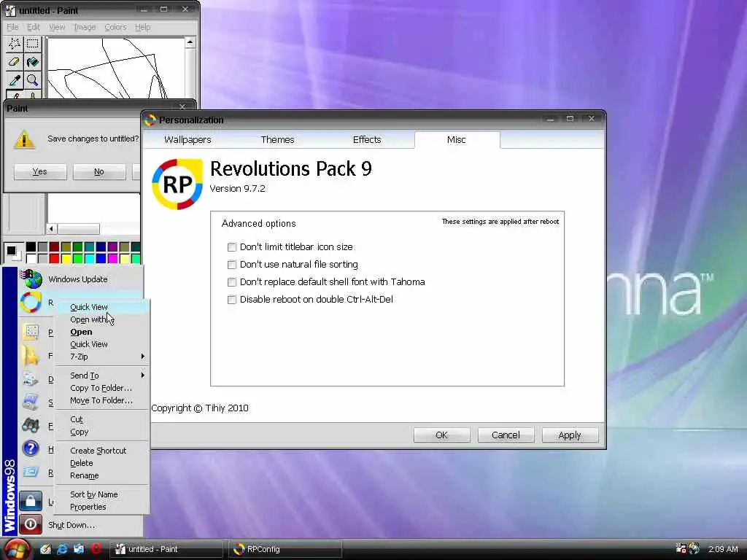Enable Don't limit titlebar icon size
747x560 pixels.
(231, 247)
